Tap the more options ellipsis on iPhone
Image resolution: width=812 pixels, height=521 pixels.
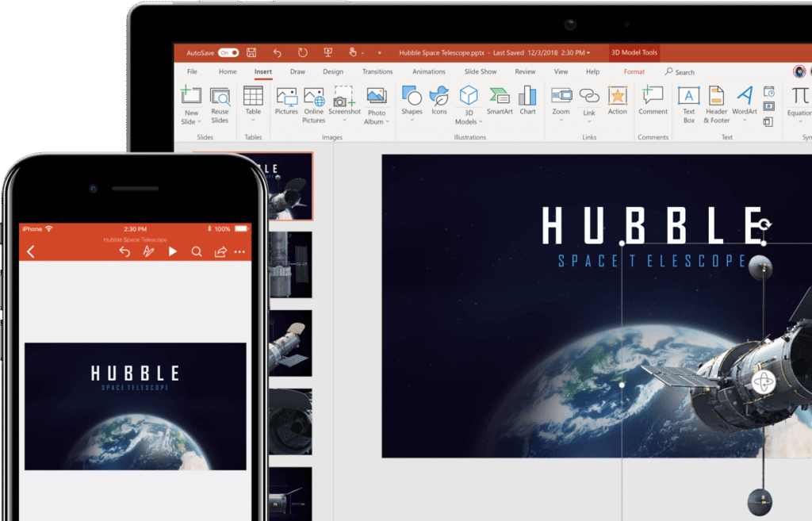(x=239, y=251)
